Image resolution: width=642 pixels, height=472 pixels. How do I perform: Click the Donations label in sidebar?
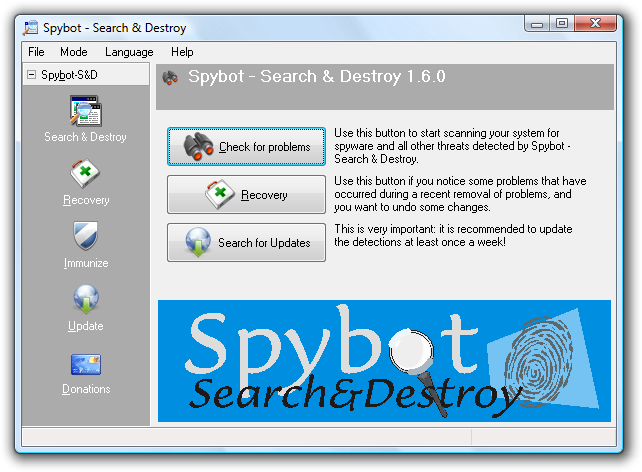click(86, 389)
